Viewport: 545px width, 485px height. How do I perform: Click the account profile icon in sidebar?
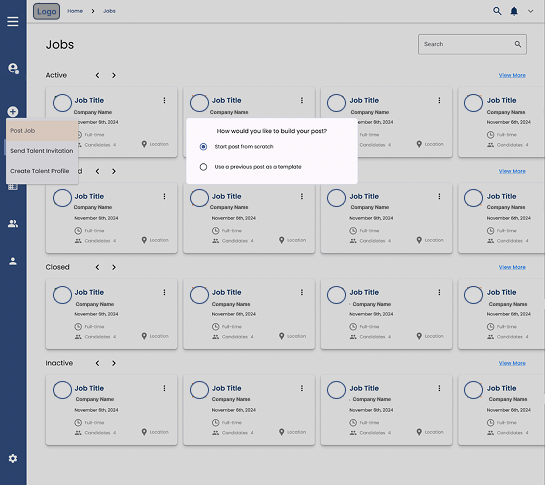[14, 68]
